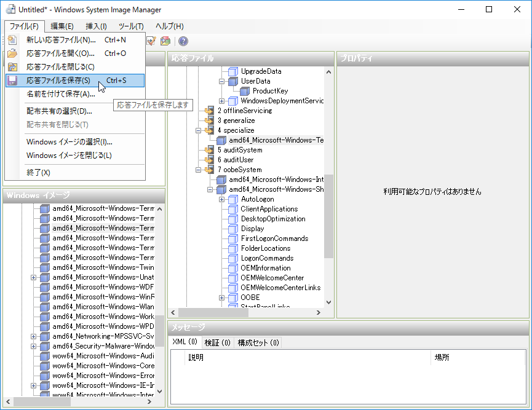The width and height of the screenshot is (532, 410).
Task: Collapse the 4 specialize pass
Action: (198, 130)
